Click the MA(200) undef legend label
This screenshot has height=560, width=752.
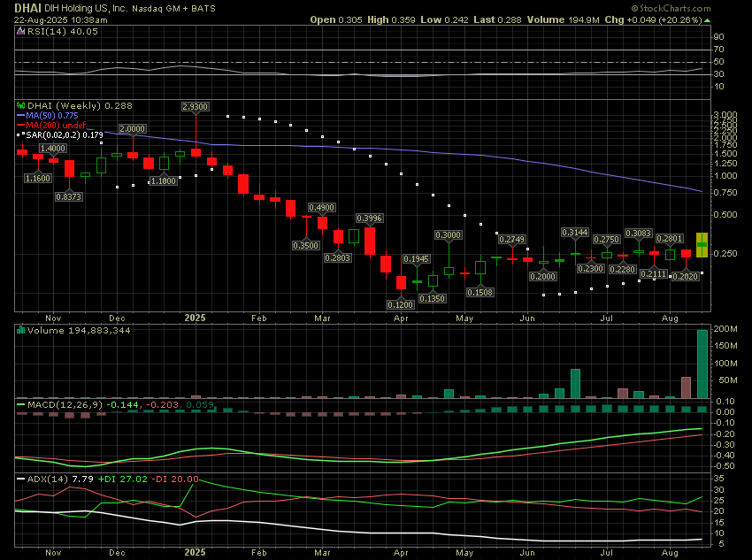(x=56, y=125)
